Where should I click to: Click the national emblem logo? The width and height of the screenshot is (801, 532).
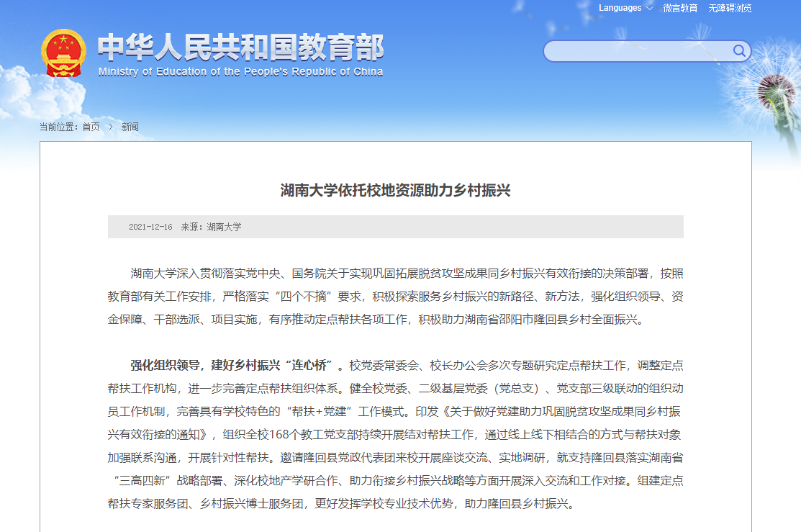(x=63, y=53)
